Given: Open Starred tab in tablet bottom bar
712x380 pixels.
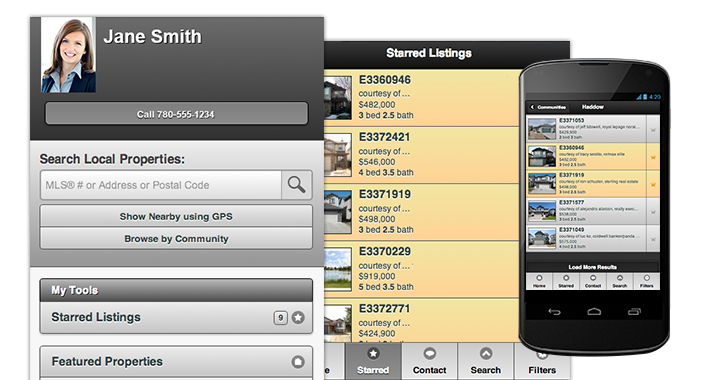Looking at the screenshot, I should pos(373,361).
